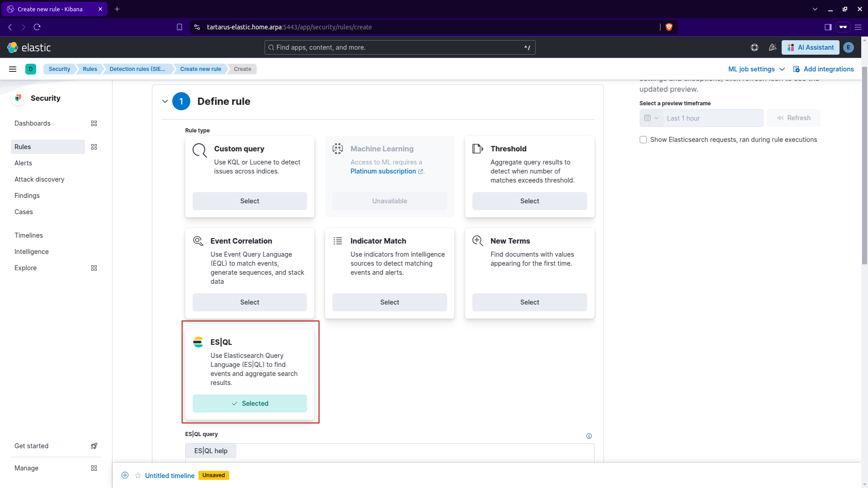The height and width of the screenshot is (488, 868).
Task: Go to Alerts in sidebar
Action: click(x=23, y=163)
